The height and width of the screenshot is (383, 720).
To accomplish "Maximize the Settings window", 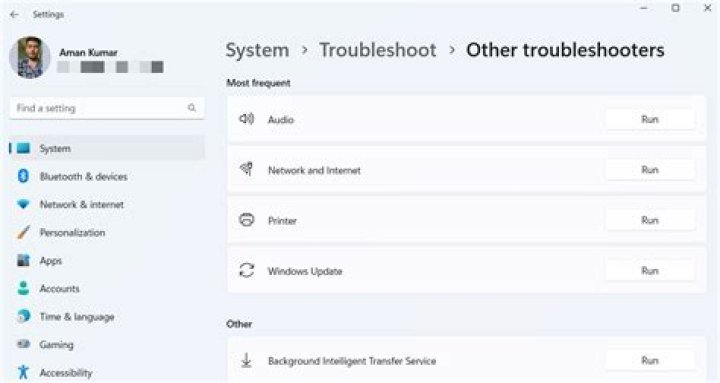I will click(675, 8).
